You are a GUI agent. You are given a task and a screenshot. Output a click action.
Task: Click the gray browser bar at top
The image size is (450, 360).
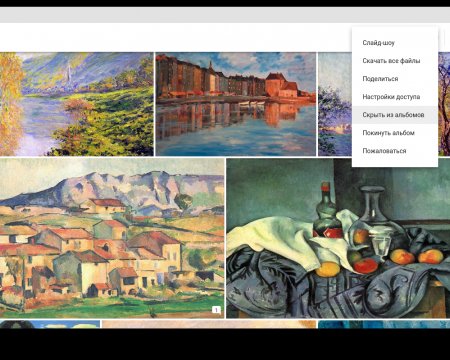coord(225,15)
